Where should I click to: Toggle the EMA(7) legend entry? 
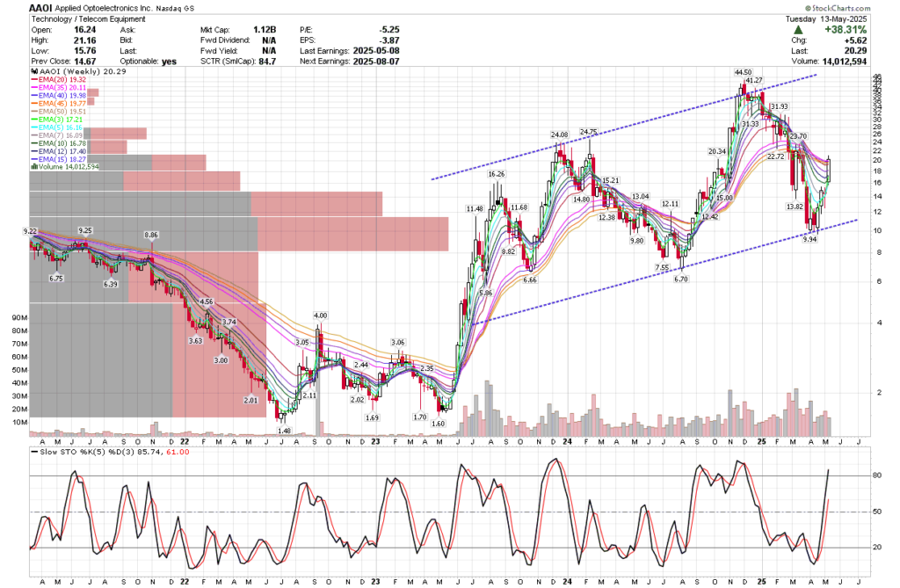pyautogui.click(x=60, y=134)
